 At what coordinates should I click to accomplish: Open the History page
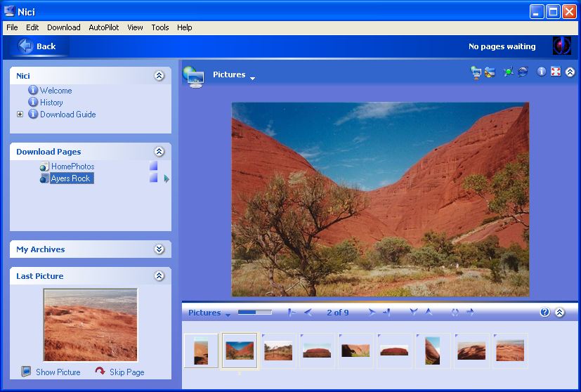(x=51, y=103)
